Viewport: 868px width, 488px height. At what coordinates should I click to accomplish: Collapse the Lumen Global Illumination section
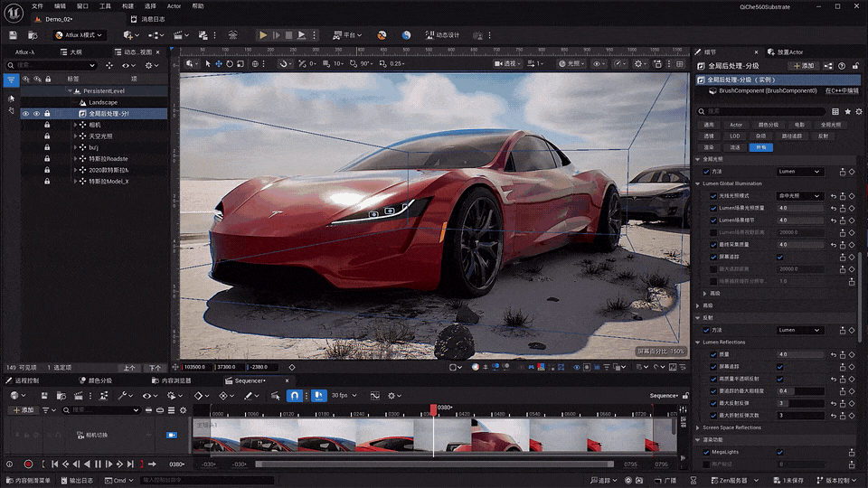[x=697, y=183]
